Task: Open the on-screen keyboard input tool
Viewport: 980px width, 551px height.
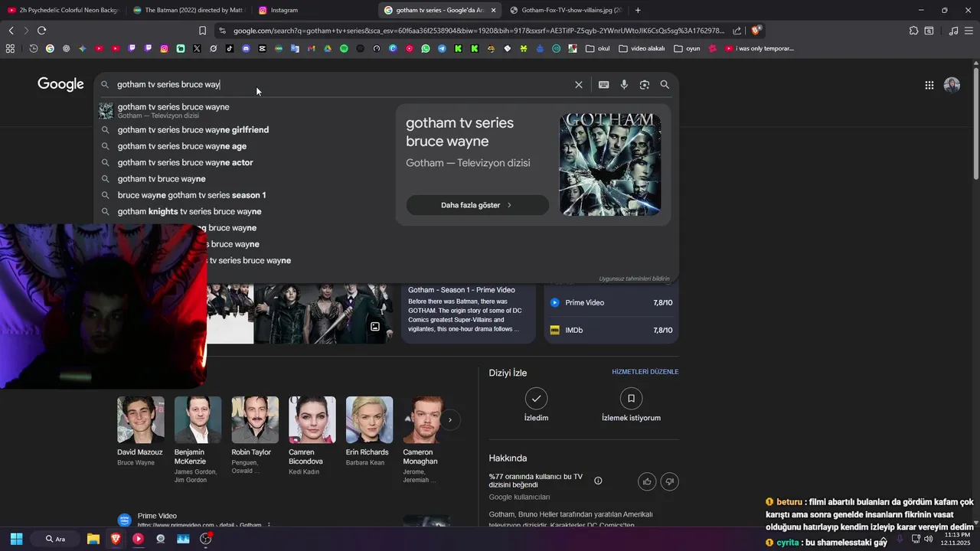Action: [604, 85]
